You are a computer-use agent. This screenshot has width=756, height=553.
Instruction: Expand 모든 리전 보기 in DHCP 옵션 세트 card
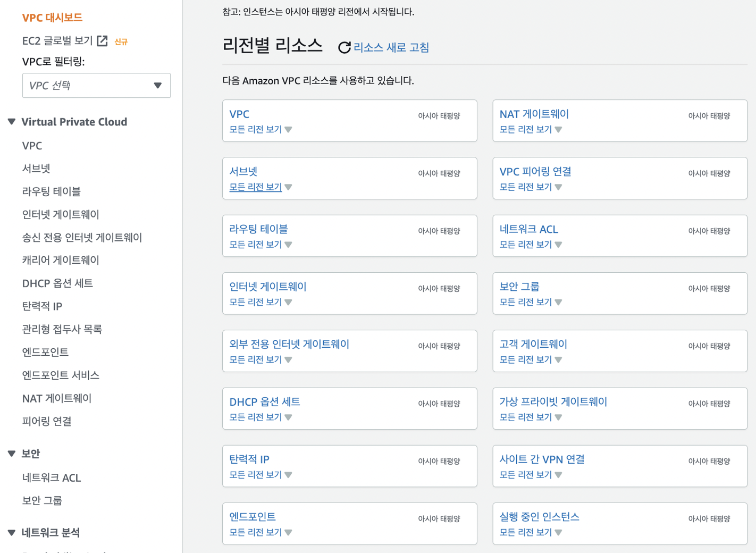(x=261, y=417)
